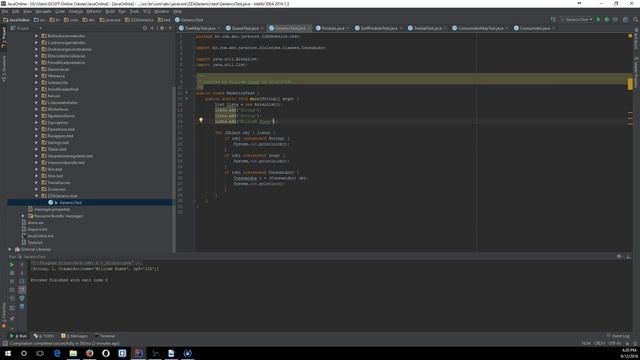Open Project panel settings gear icon
The image size is (640, 360).
click(x=162, y=28)
